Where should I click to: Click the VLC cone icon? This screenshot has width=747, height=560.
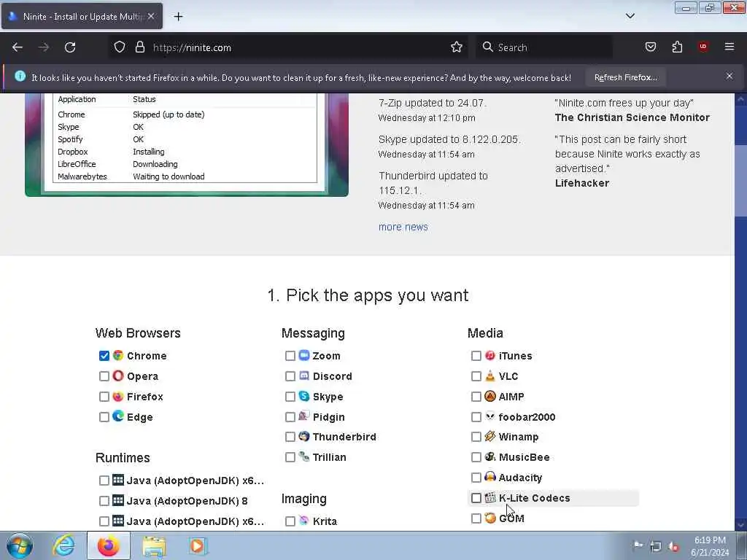pyautogui.click(x=489, y=376)
